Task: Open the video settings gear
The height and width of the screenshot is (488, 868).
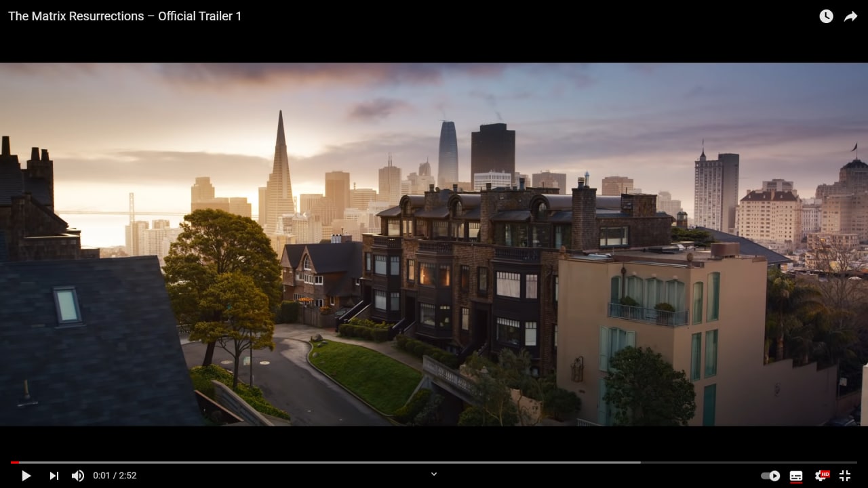Action: [822, 476]
